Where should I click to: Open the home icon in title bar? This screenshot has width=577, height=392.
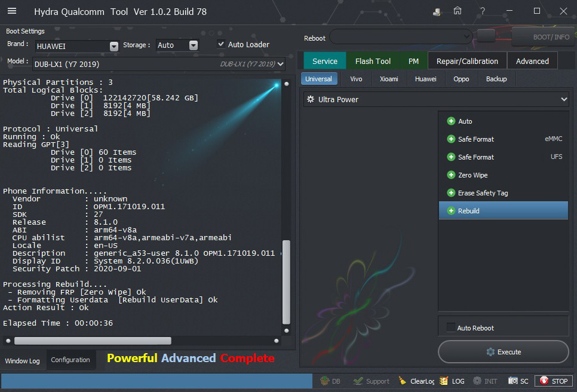click(458, 11)
